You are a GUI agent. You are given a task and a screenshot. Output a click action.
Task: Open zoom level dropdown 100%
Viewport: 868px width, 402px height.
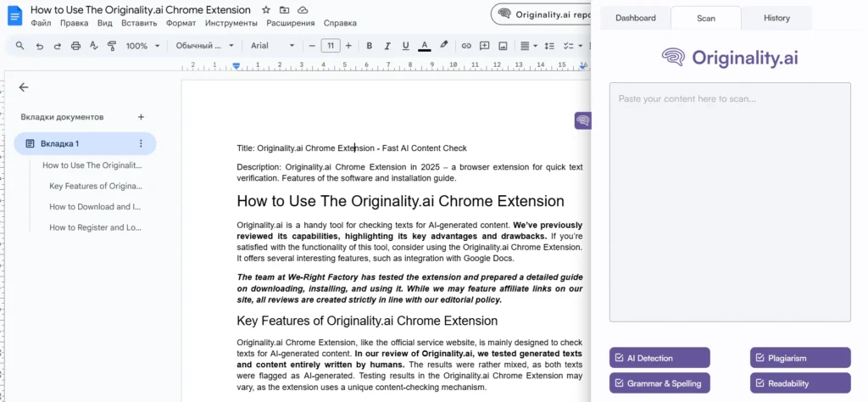tap(142, 46)
